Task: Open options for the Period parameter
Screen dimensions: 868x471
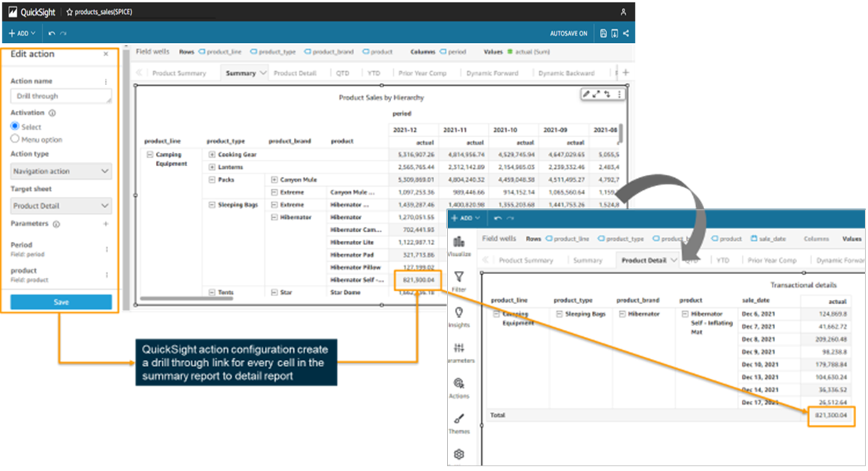Action: [107, 250]
